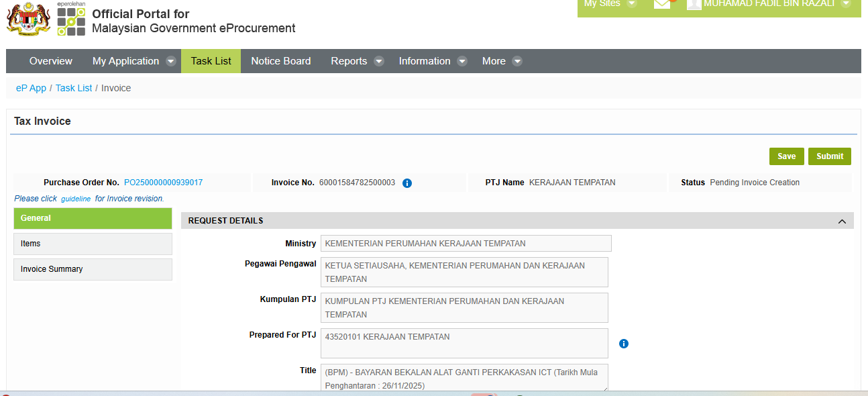Expand the My Application menu arrow
The width and height of the screenshot is (868, 396).
(171, 61)
